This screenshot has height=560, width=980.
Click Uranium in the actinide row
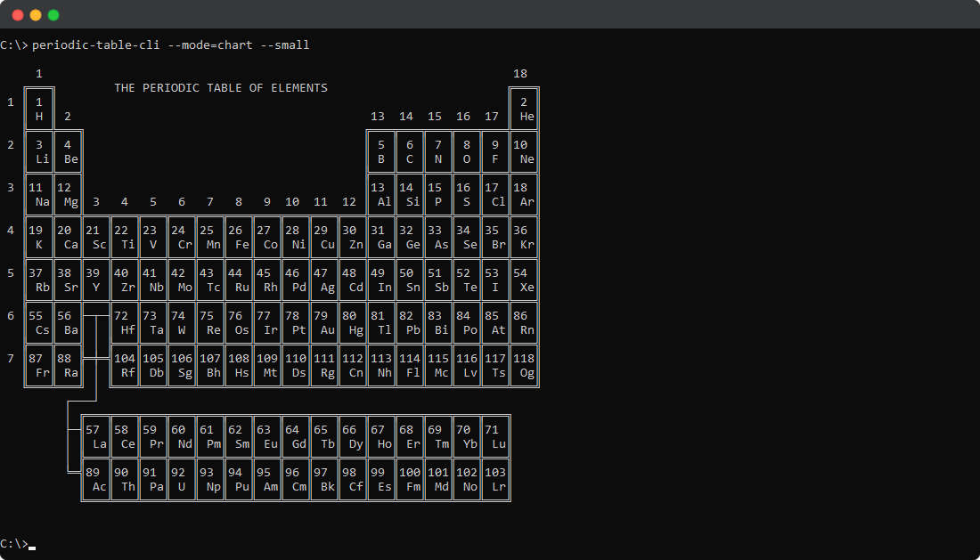181,480
